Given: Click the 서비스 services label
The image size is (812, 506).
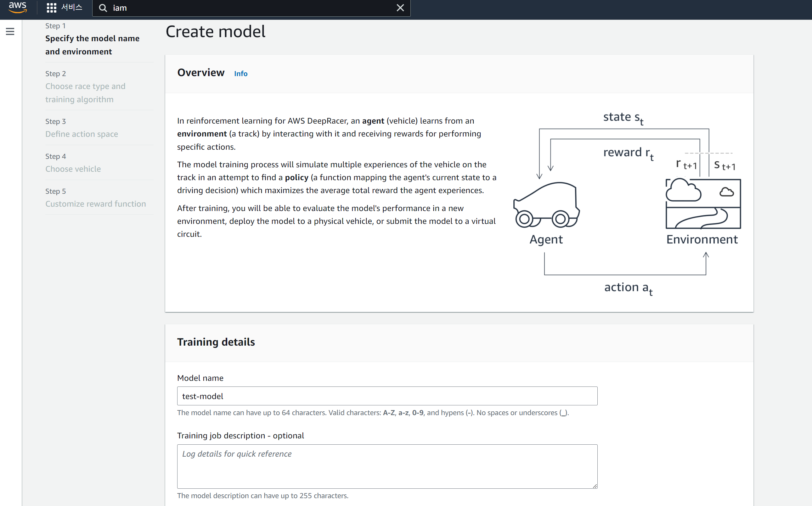Looking at the screenshot, I should pos(72,7).
